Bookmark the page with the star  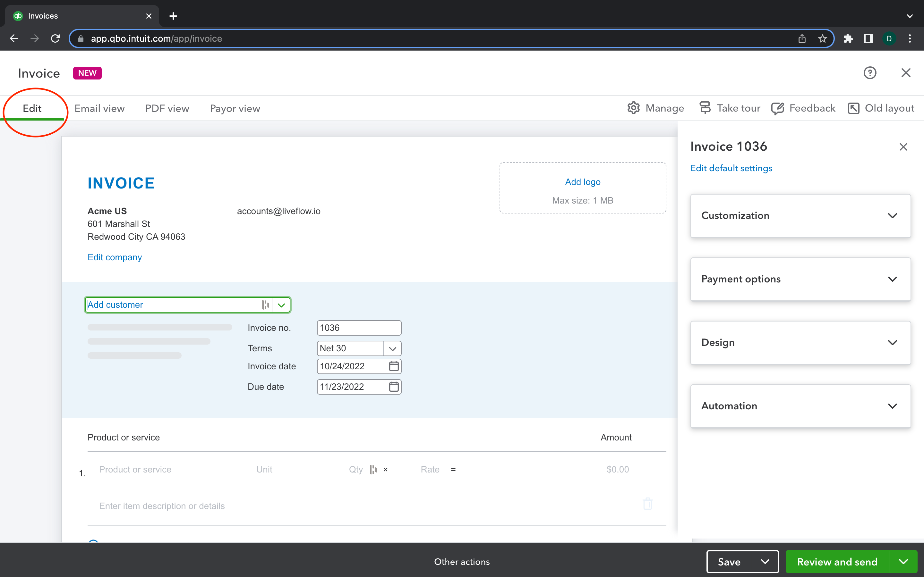click(x=822, y=38)
